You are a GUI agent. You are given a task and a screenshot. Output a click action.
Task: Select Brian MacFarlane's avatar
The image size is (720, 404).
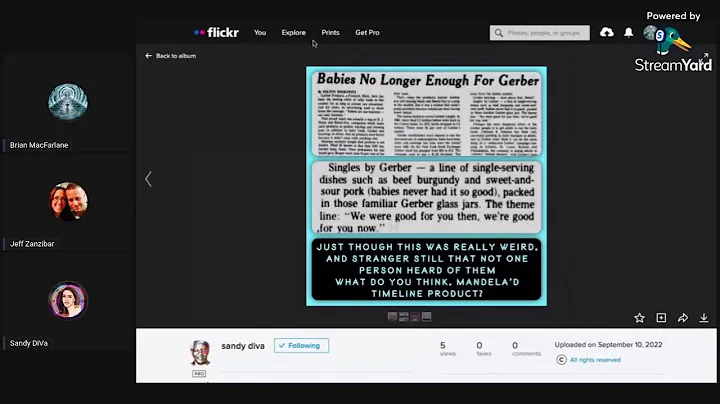(68, 101)
